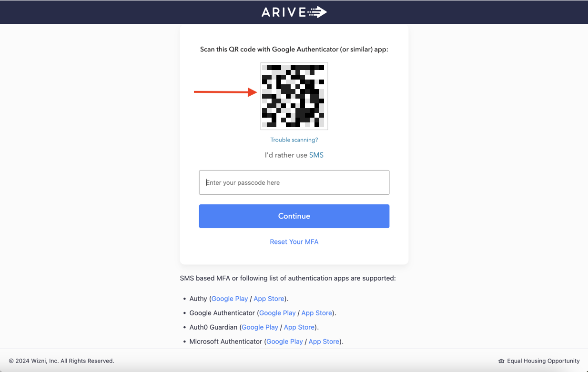The image size is (588, 372).
Task: Focus the passcode input field
Action: pos(294,182)
